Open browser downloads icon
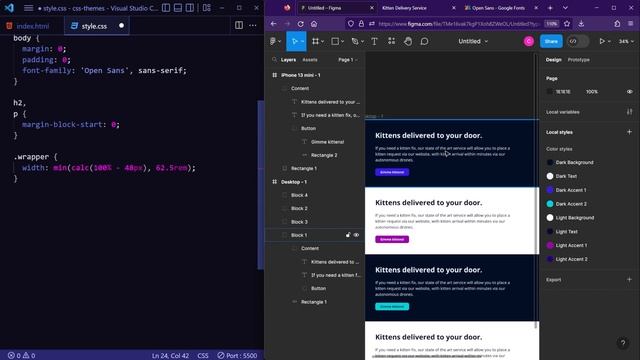The width and height of the screenshot is (640, 360). [581, 24]
